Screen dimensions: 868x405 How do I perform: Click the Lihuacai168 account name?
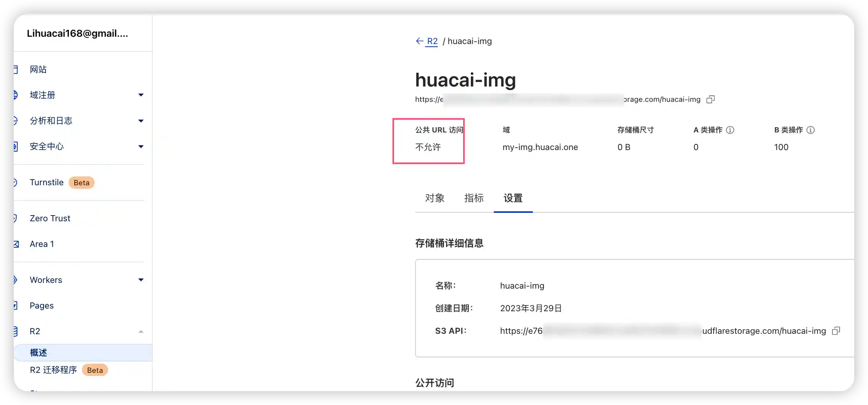tap(78, 33)
